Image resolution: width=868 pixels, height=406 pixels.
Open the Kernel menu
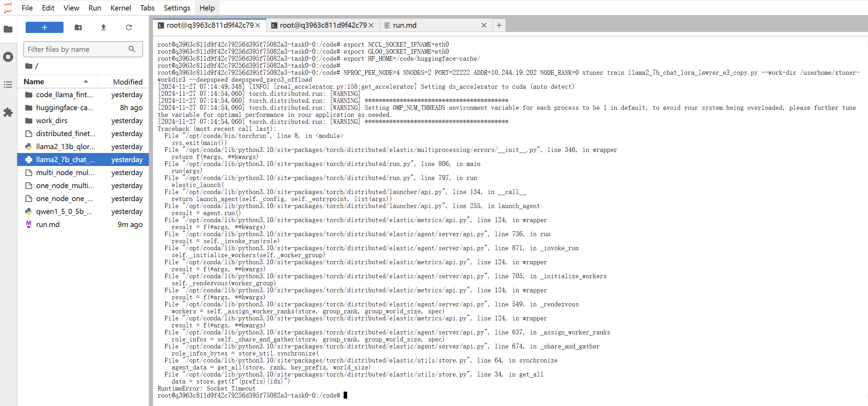point(120,8)
